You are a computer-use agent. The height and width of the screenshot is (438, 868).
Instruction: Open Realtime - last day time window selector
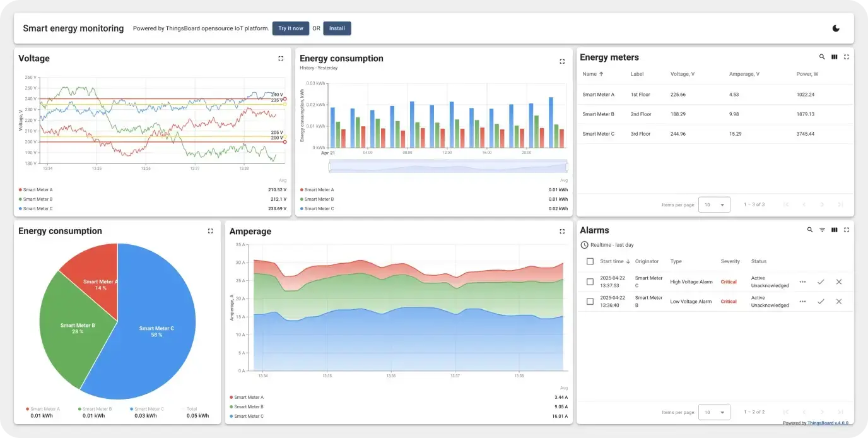[607, 245]
